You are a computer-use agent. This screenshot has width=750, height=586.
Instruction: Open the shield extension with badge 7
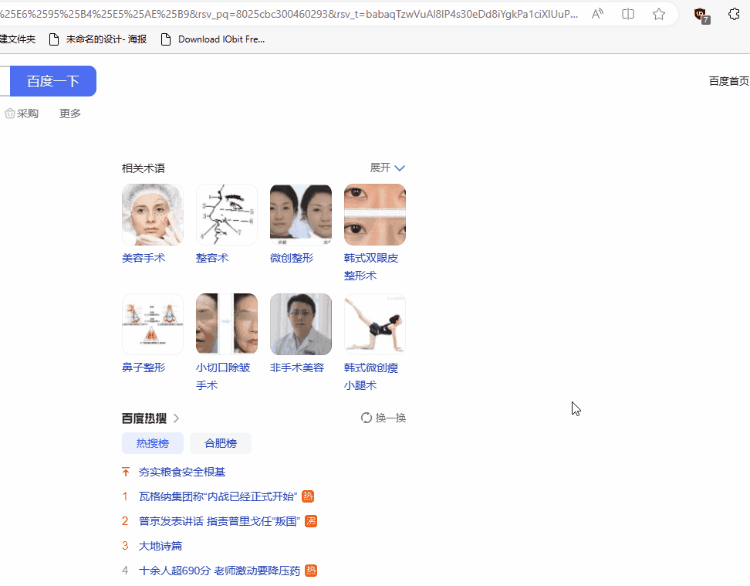point(702,15)
